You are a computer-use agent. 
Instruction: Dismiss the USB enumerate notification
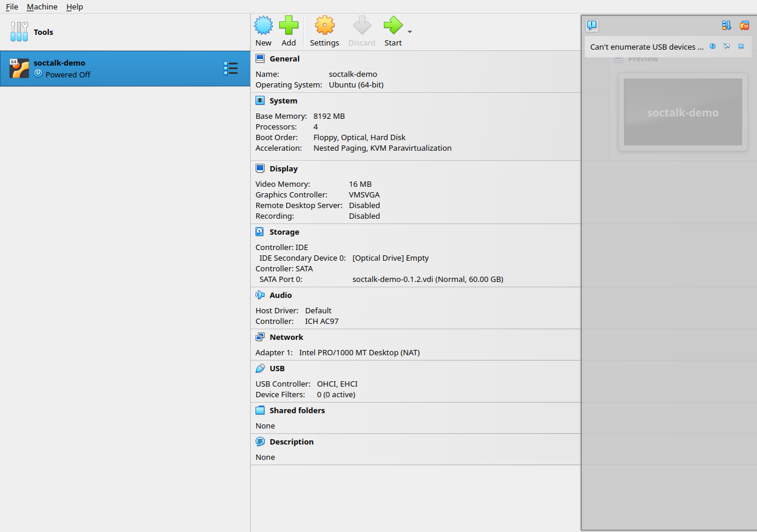pyautogui.click(x=741, y=46)
